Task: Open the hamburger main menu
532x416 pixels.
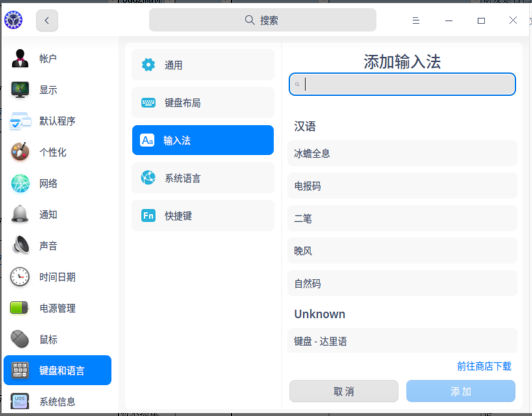Action: point(416,21)
